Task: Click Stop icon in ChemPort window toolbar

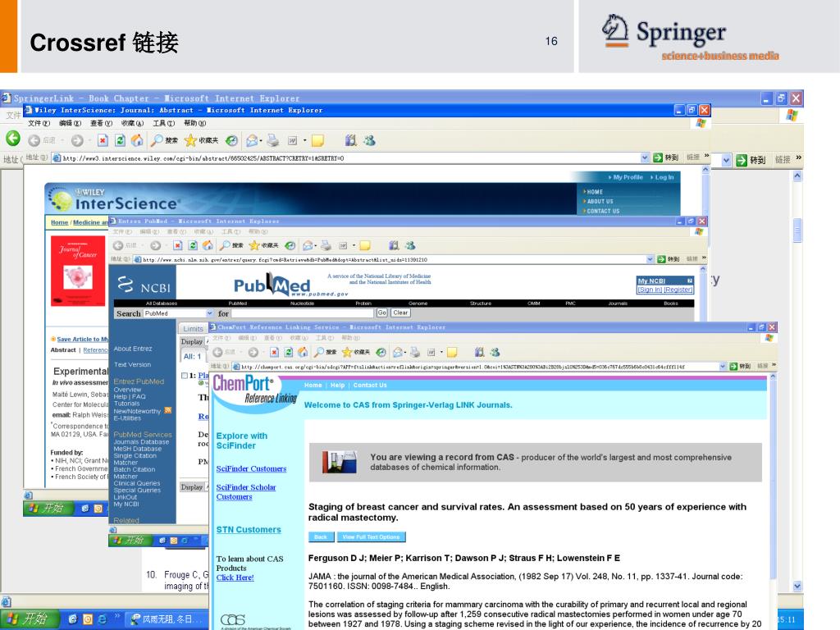Action: 274,352
